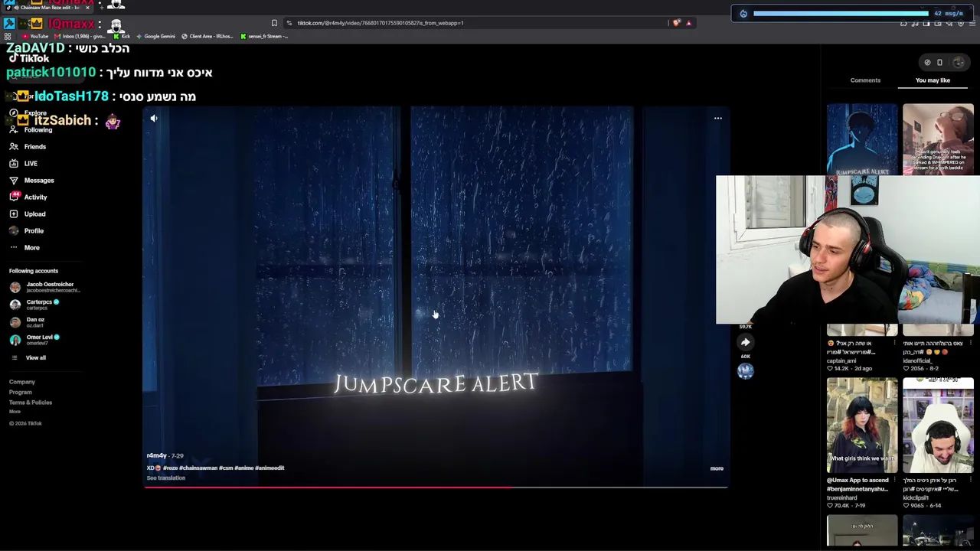Open the video three-dot options menu
Screen dimensions: 980x551
(x=718, y=119)
